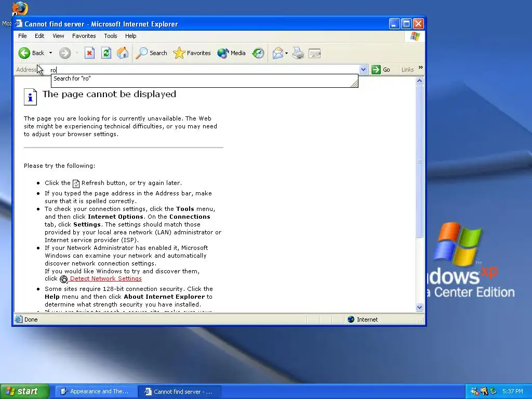
Task: Click the rightmost system tray icon
Action: 493,392
